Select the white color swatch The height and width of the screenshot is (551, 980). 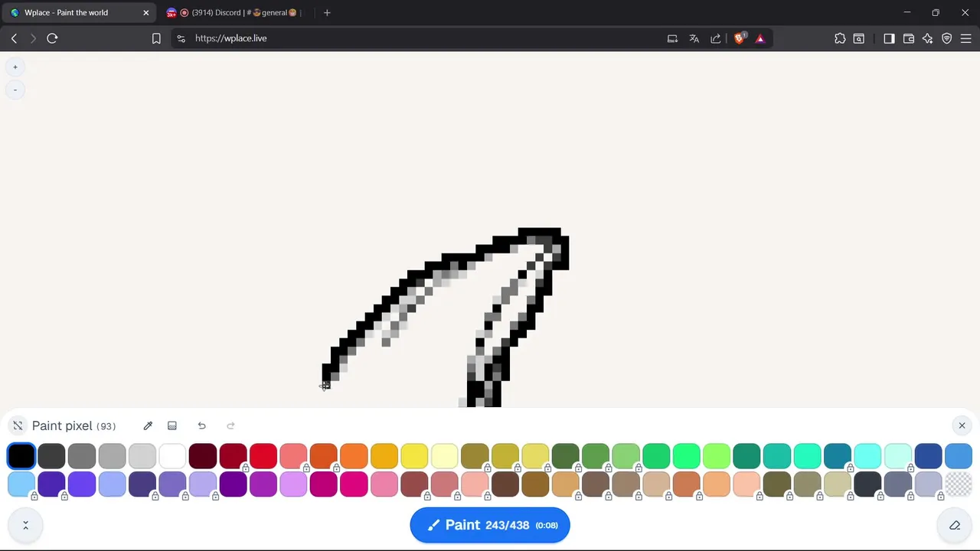click(x=172, y=456)
